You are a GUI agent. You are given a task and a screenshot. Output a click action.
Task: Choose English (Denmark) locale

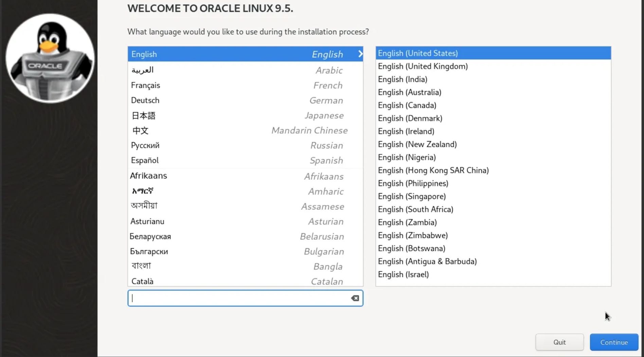(493, 118)
